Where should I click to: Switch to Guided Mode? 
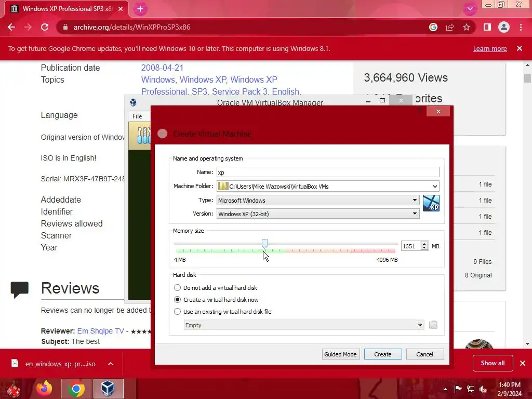coord(340,354)
